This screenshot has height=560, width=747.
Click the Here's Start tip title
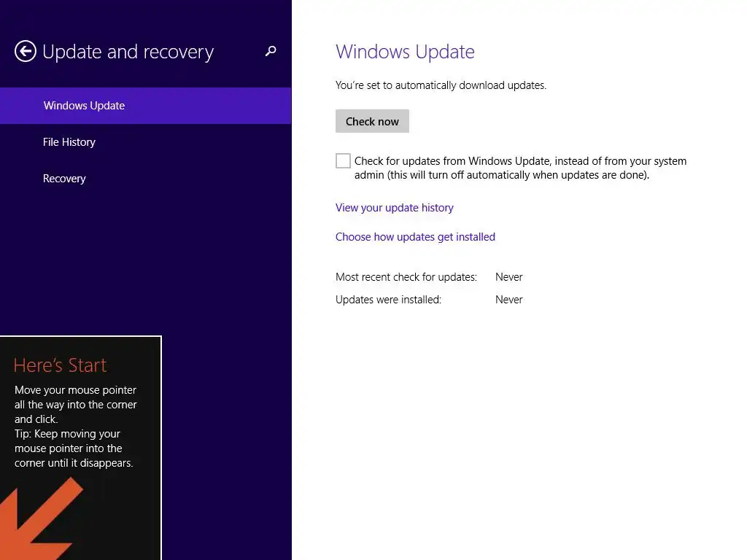60,365
